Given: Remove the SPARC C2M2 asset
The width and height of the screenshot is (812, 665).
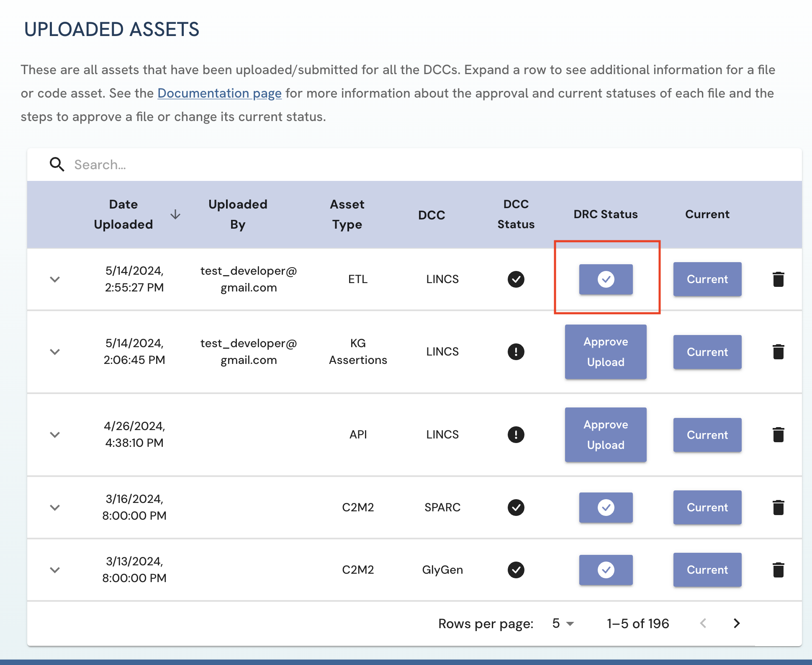Looking at the screenshot, I should [x=778, y=508].
